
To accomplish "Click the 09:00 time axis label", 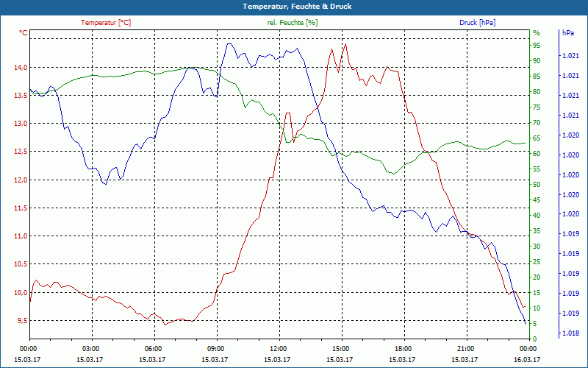I will 217,348.
